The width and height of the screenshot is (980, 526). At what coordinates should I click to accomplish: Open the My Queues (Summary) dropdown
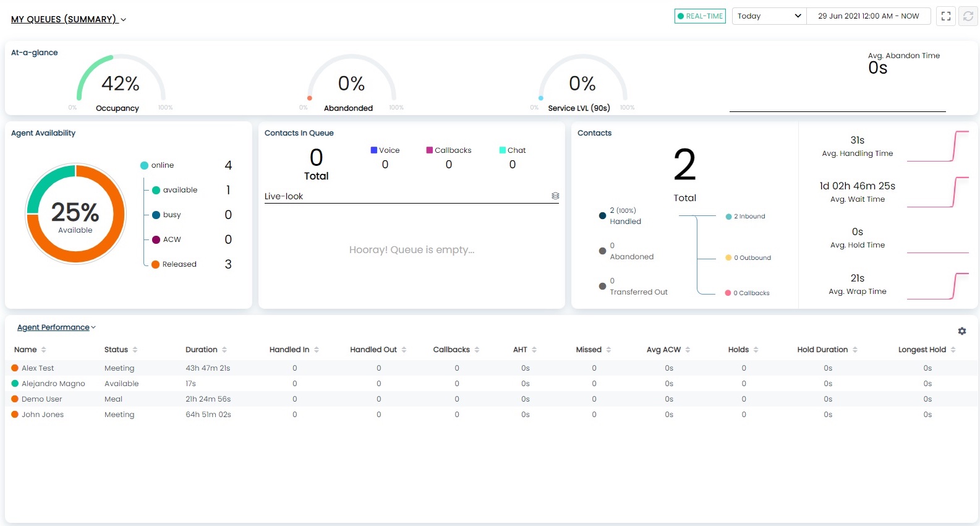[69, 19]
